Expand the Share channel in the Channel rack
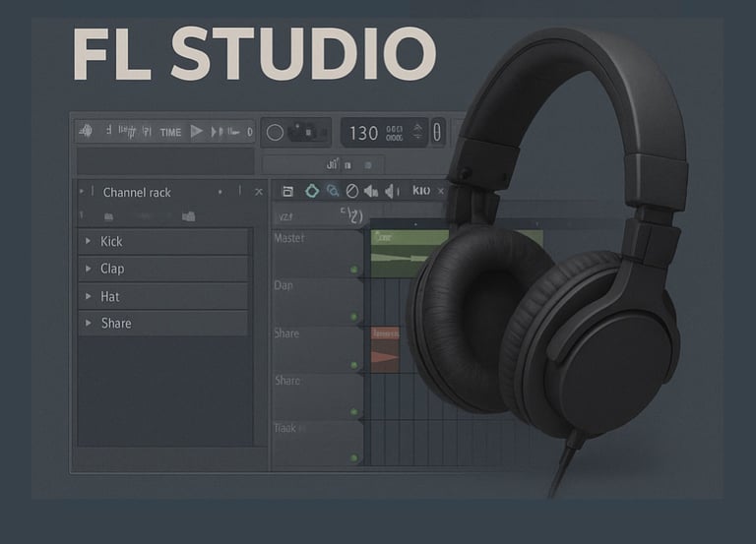Image resolution: width=756 pixels, height=544 pixels. 88,323
